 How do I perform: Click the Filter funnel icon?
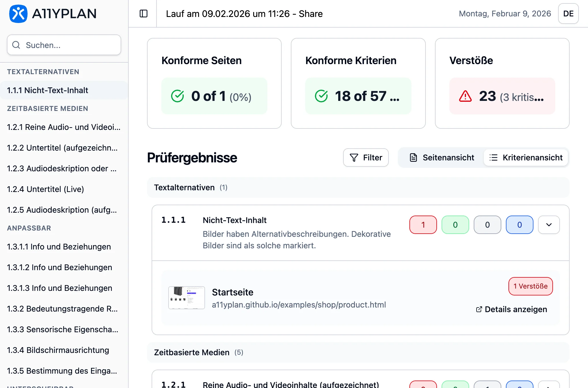coord(354,157)
